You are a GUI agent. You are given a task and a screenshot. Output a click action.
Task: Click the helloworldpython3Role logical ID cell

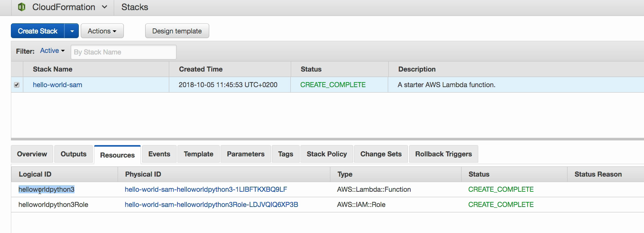tap(53, 205)
